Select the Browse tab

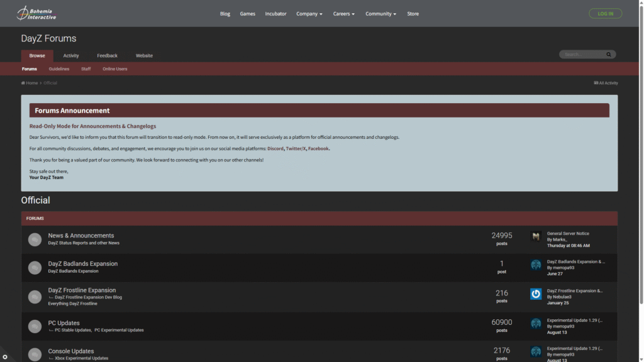click(x=37, y=56)
